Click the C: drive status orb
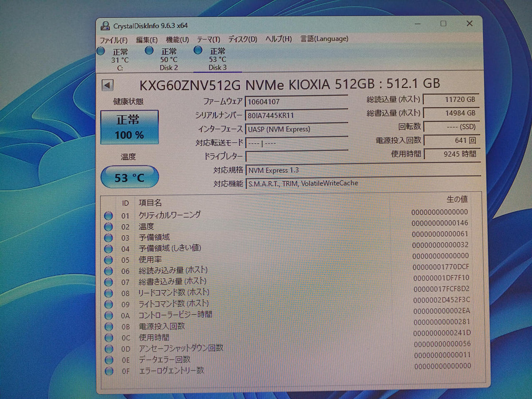Image resolution: width=532 pixels, height=399 pixels. [x=101, y=51]
